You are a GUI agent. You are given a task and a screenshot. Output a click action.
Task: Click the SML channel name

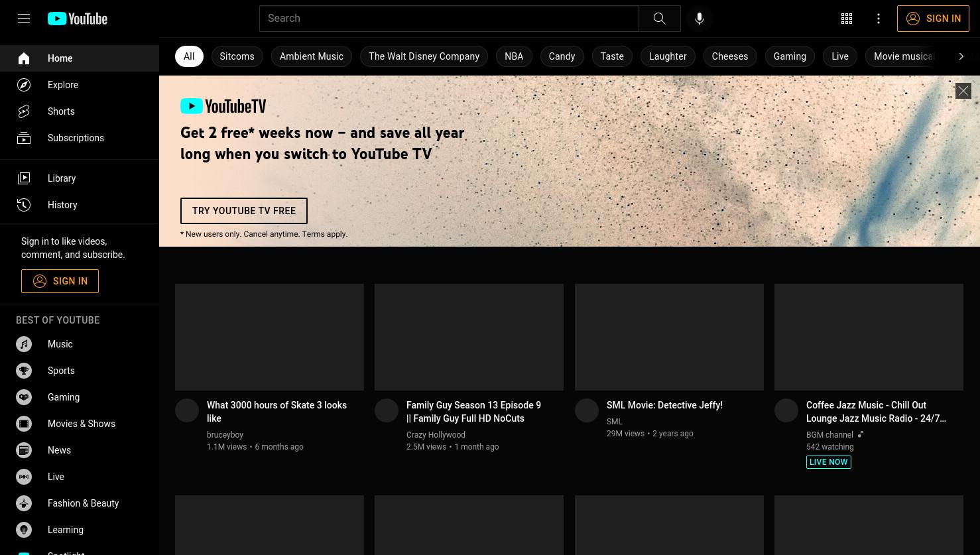[x=615, y=422]
